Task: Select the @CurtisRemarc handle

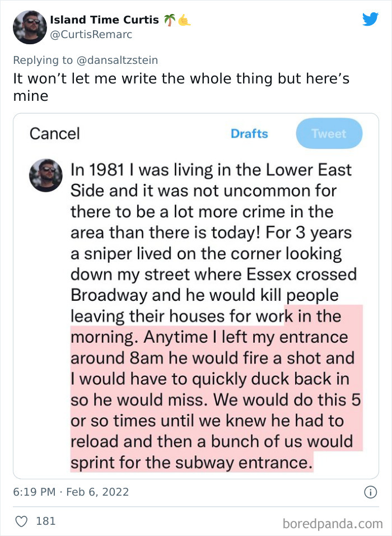Action: [x=92, y=34]
